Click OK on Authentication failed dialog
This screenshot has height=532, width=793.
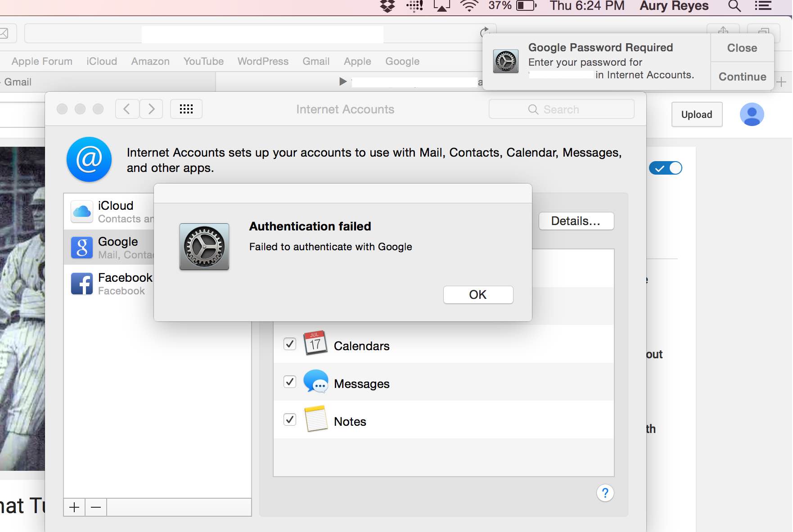click(478, 295)
